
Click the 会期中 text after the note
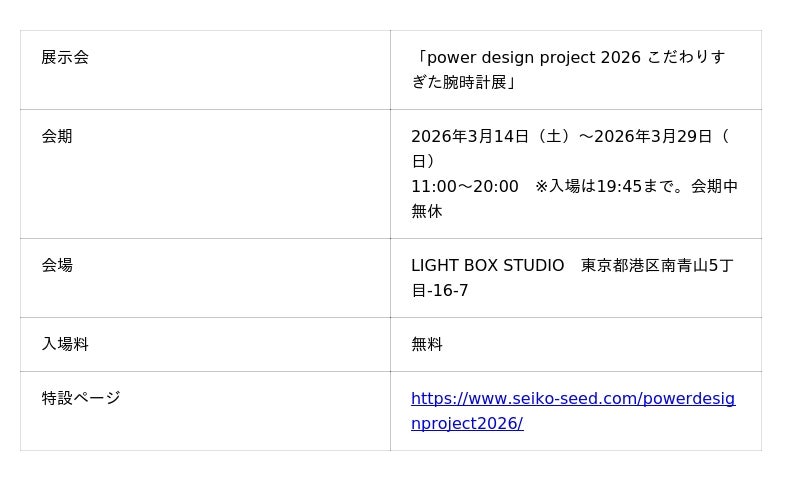pos(714,187)
